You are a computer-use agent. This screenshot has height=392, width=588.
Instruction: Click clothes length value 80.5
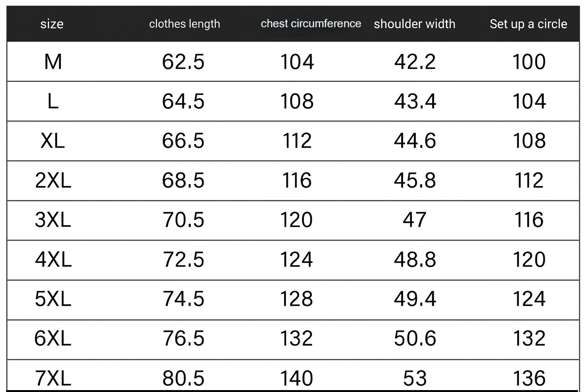tap(183, 378)
